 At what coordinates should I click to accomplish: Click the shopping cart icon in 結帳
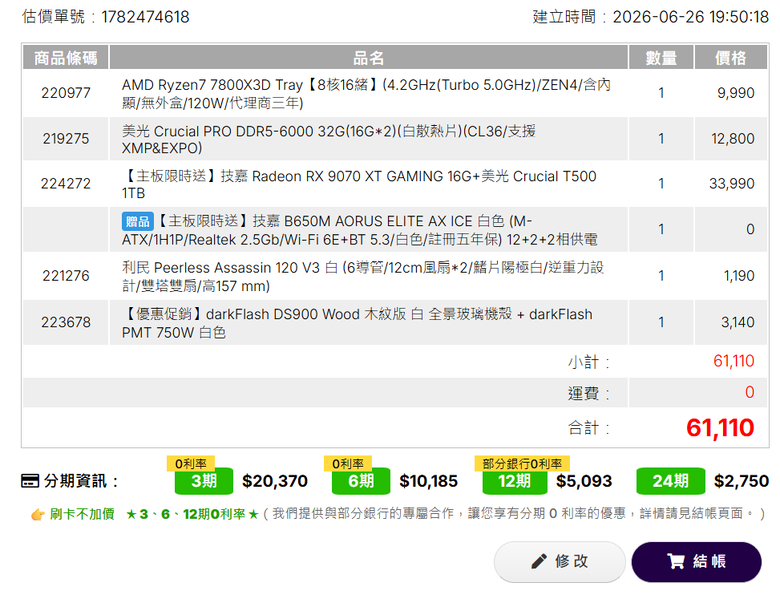click(676, 561)
